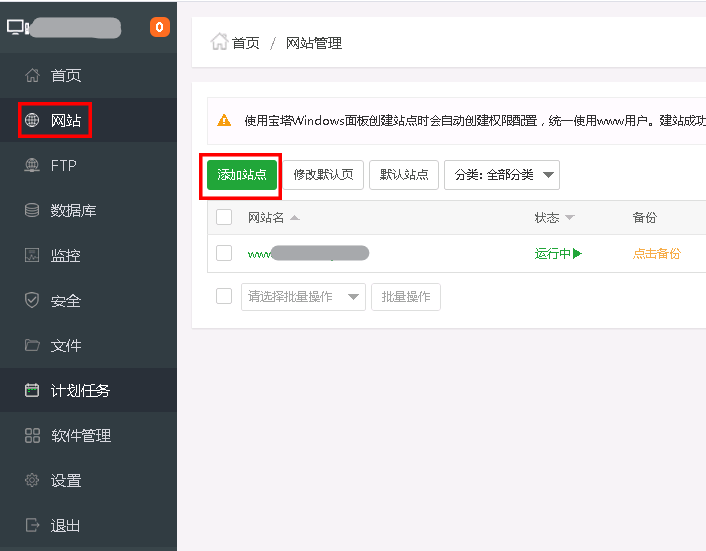Click the 计划任务 calendar icon in the sidebar

[32, 390]
